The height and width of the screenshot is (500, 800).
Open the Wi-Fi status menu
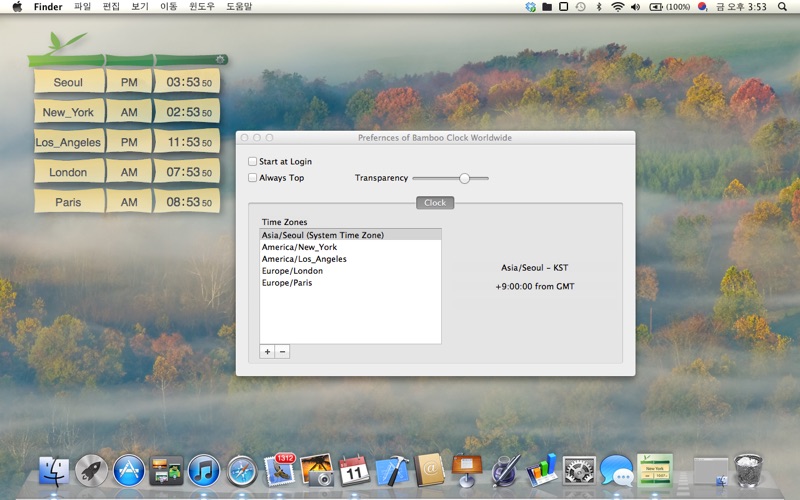tap(617, 7)
